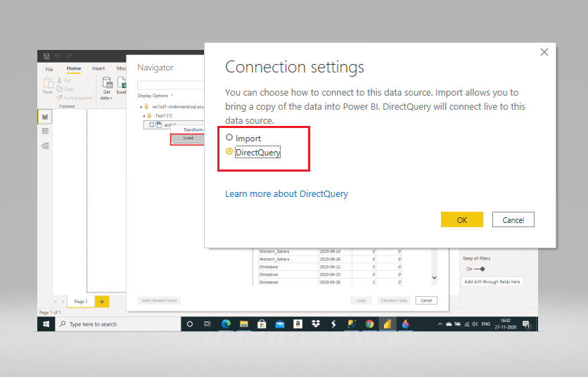Screen dimensions: 588x377
Task: Open Mail app from taskbar
Action: click(x=280, y=324)
